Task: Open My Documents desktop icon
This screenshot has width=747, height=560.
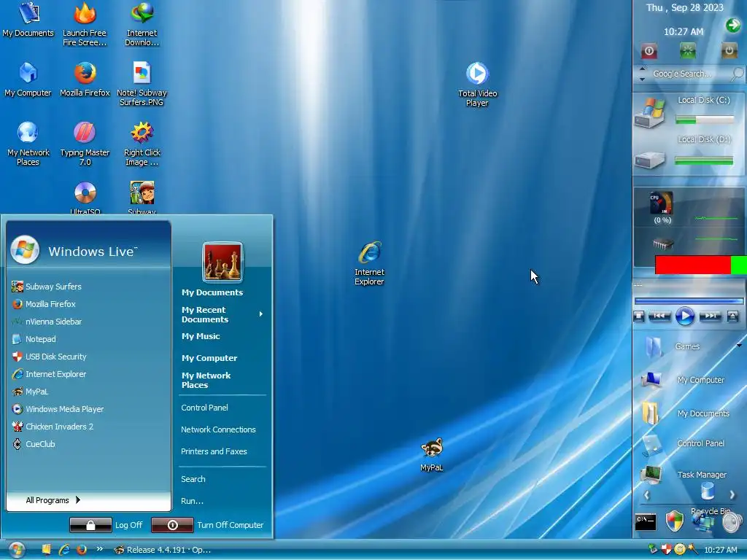Action: [28, 20]
